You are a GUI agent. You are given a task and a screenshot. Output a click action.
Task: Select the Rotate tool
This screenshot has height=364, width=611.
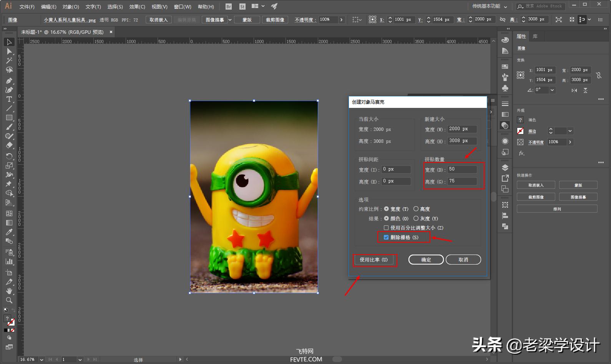pyautogui.click(x=9, y=156)
